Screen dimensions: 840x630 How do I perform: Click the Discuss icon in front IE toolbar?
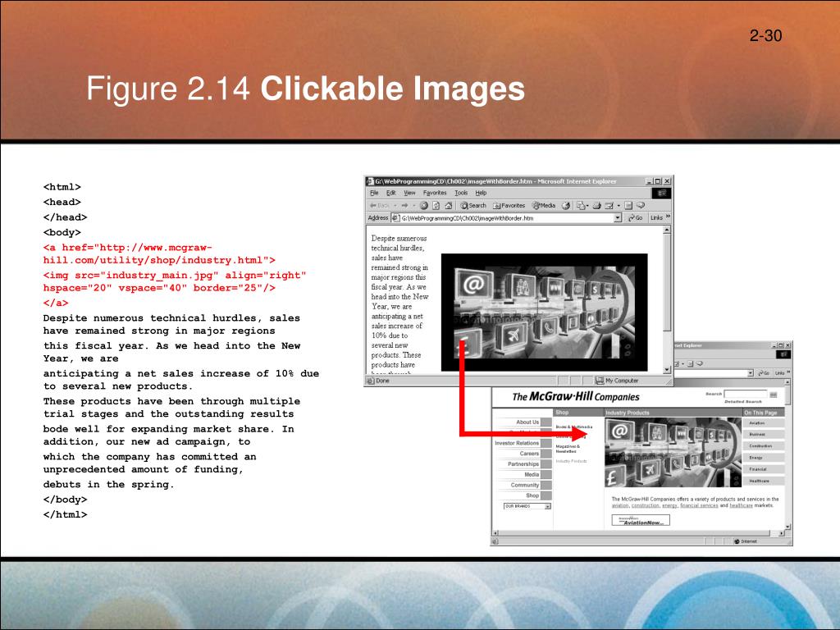pyautogui.click(x=628, y=206)
